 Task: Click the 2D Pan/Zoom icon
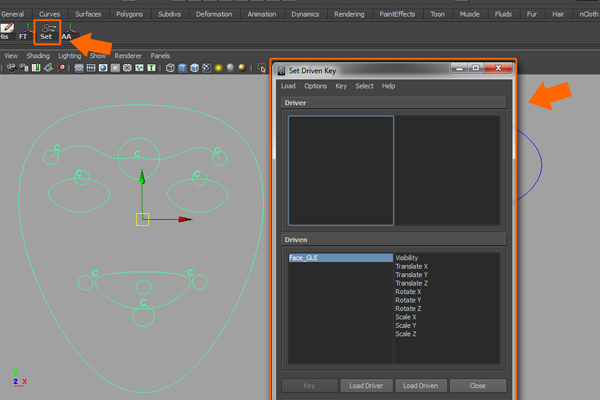pyautogui.click(x=60, y=68)
